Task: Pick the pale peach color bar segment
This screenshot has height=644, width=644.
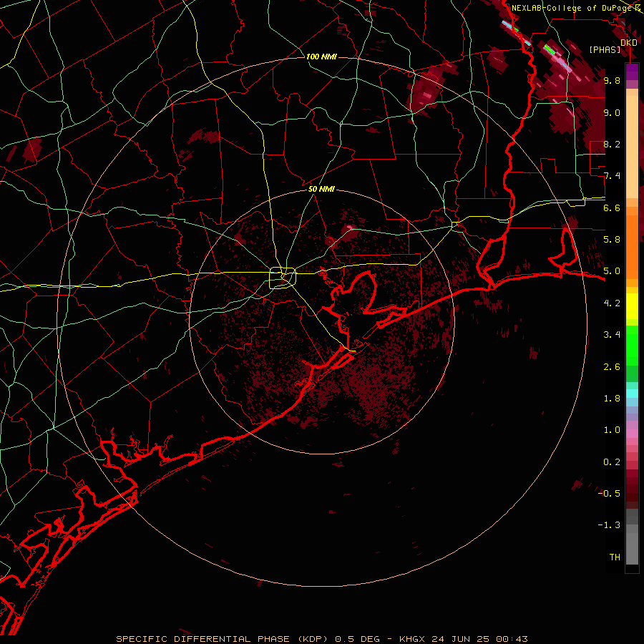Action: pos(632,147)
